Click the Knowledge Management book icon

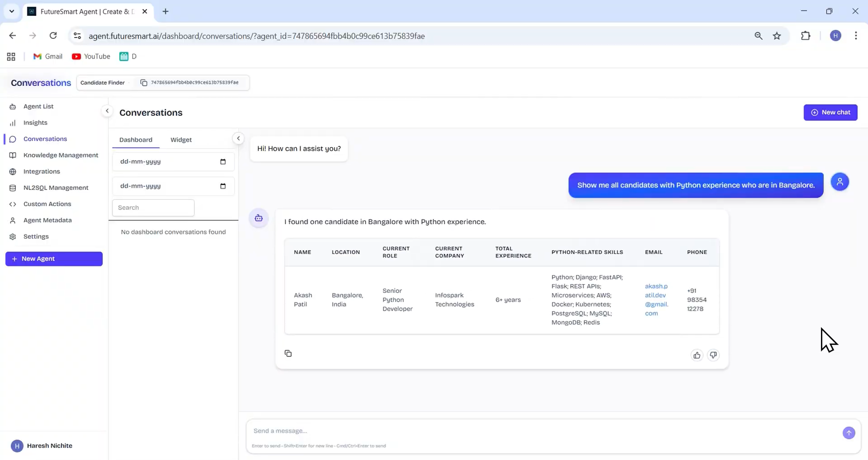13,155
